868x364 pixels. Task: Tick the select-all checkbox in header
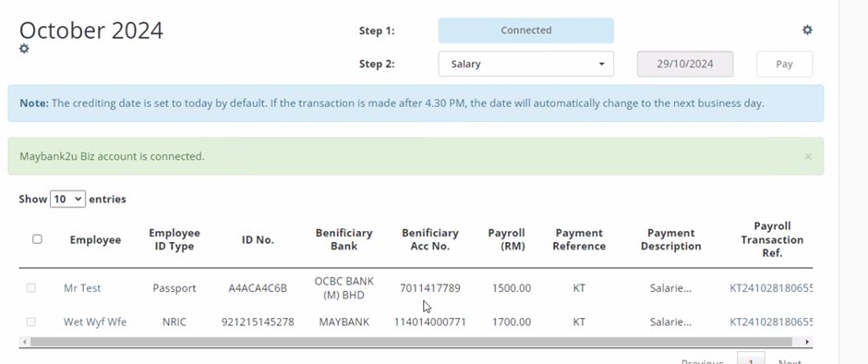(x=37, y=239)
